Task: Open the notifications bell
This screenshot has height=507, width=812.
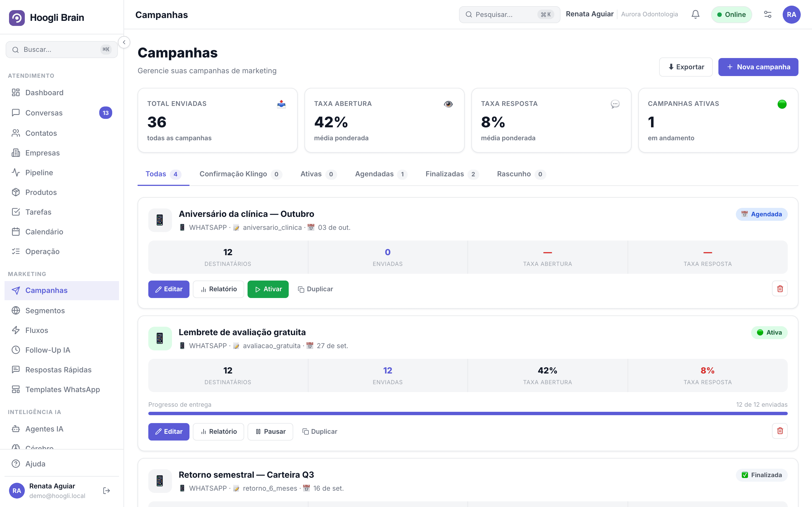Action: [x=695, y=14]
